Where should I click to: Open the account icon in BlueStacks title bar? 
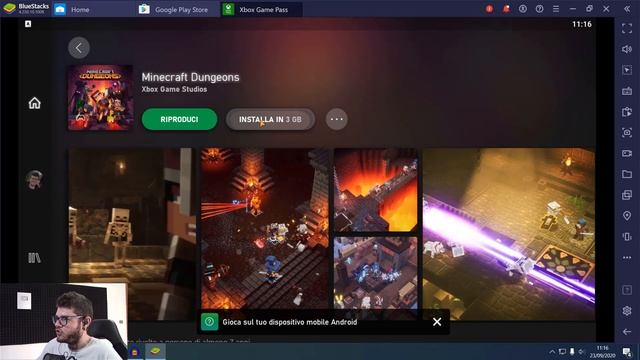[523, 9]
